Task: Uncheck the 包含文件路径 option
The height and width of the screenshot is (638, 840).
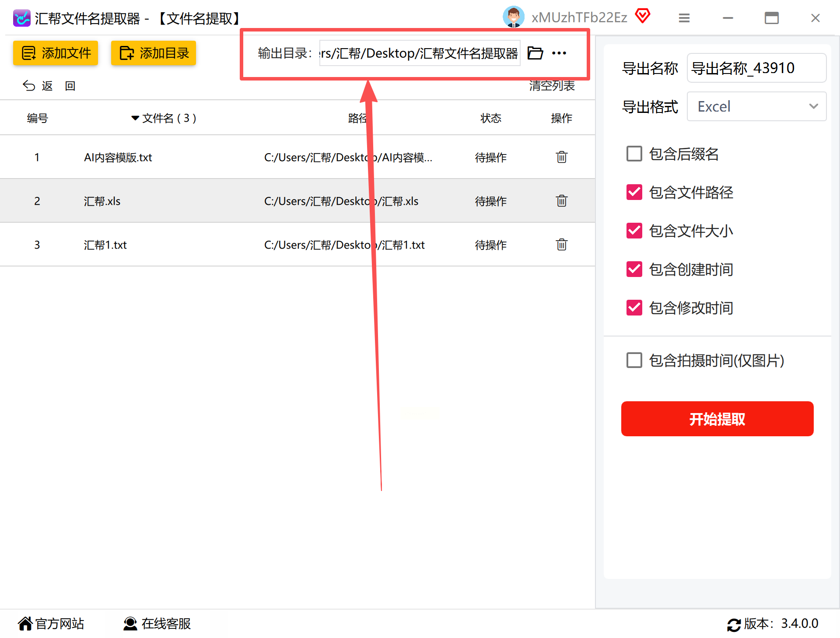Action: pos(634,193)
